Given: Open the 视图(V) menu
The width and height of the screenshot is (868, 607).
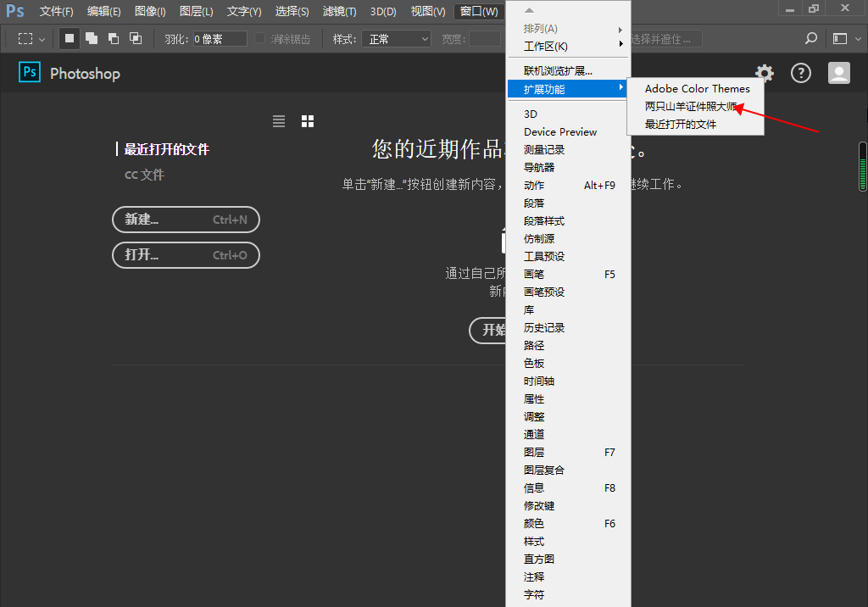Looking at the screenshot, I should (x=428, y=11).
